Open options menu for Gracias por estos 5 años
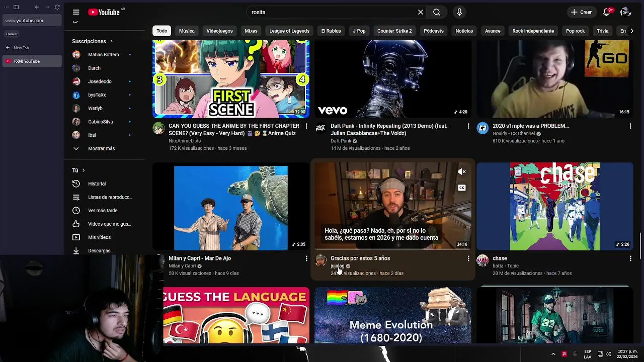The width and height of the screenshot is (644, 362). [468, 258]
